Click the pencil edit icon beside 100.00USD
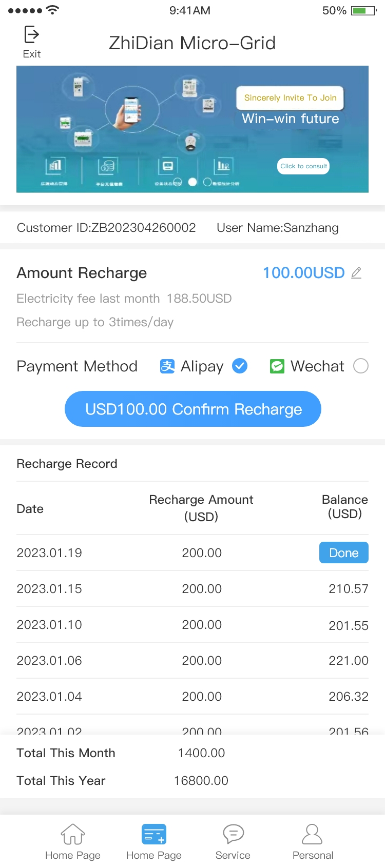 (356, 273)
